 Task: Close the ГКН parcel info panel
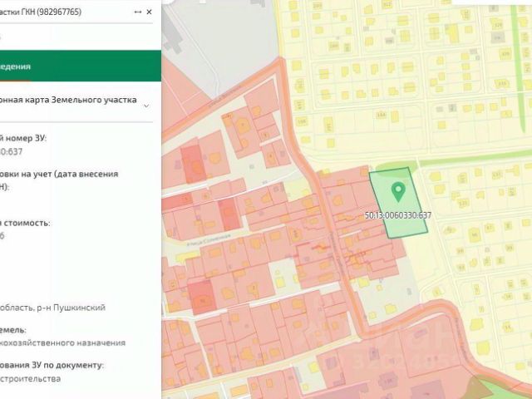point(149,12)
